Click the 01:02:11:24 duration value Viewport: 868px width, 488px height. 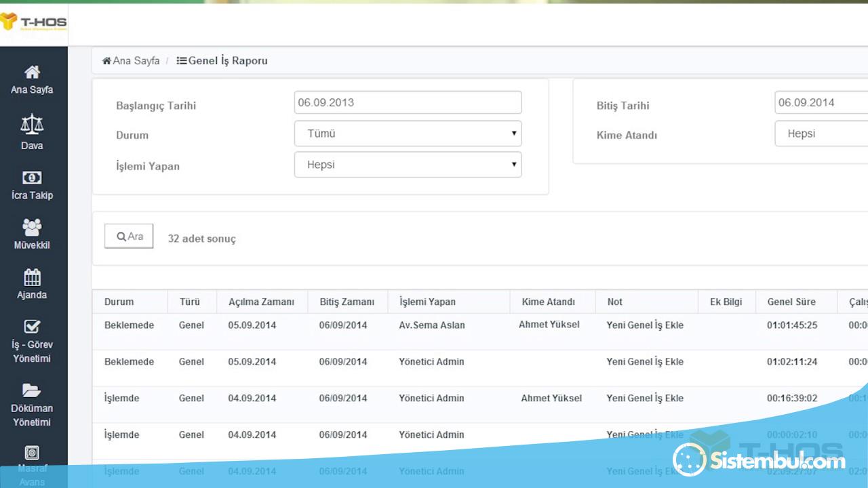pos(792,361)
